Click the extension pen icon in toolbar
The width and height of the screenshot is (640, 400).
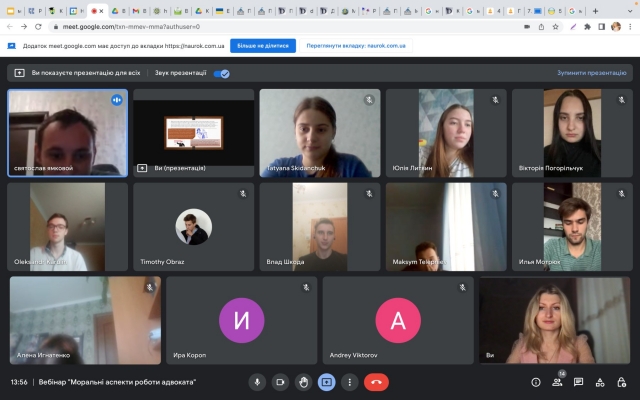click(x=573, y=27)
